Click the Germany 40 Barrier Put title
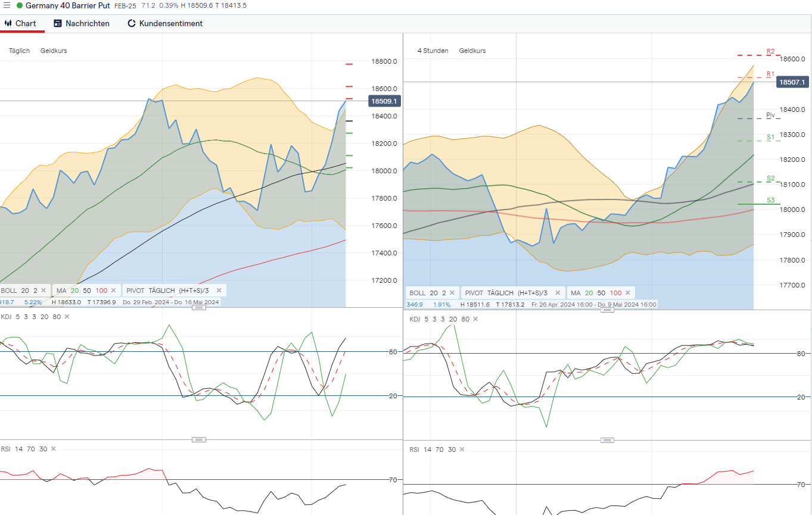 [67, 5]
